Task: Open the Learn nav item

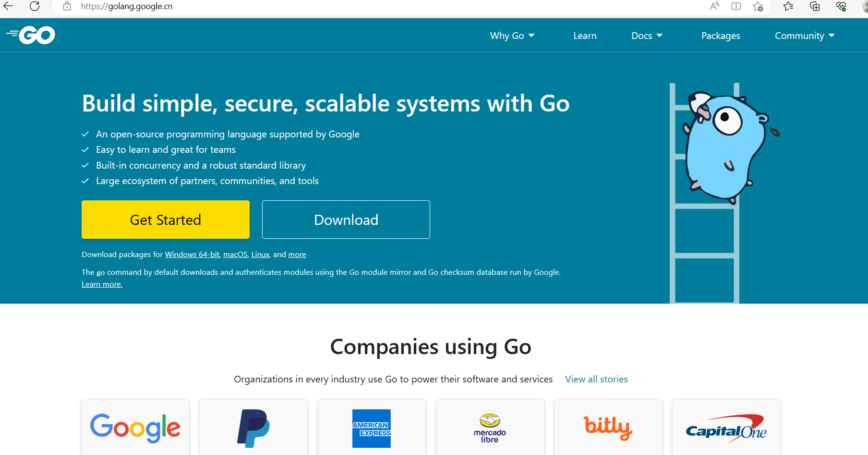Action: [x=585, y=36]
